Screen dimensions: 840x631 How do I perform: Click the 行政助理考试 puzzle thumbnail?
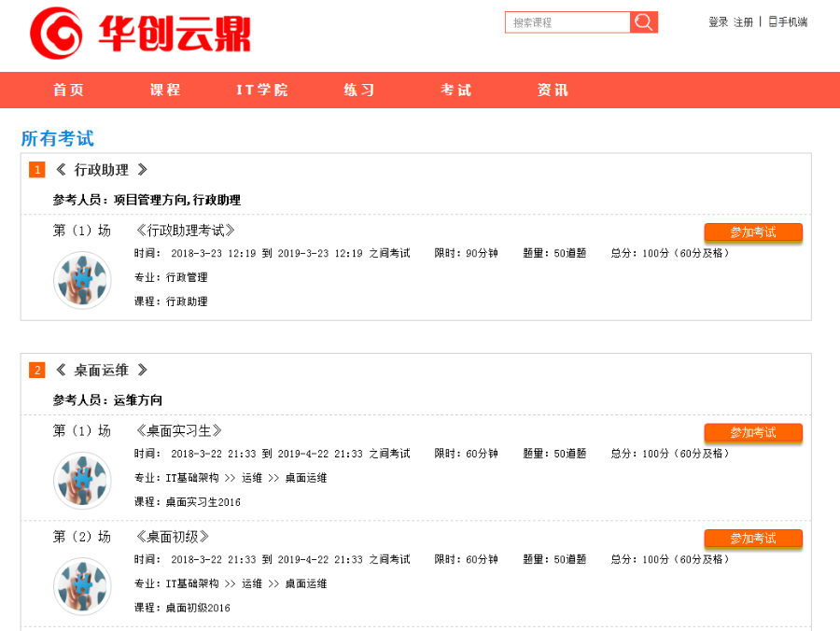pyautogui.click(x=82, y=279)
